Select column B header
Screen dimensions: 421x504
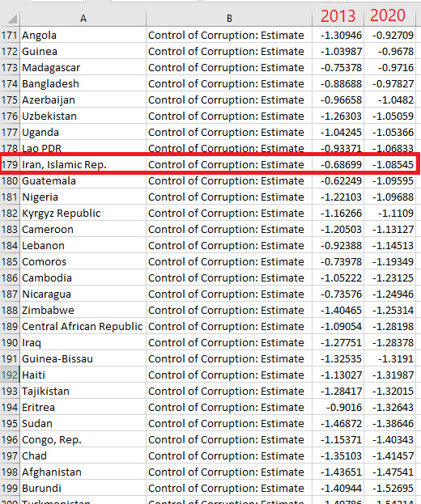pyautogui.click(x=229, y=19)
